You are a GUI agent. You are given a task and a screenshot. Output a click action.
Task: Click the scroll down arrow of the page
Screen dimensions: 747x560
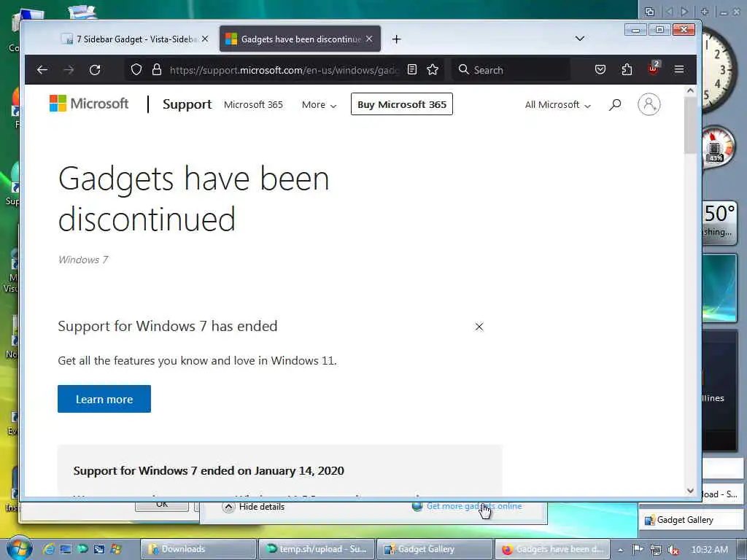690,491
